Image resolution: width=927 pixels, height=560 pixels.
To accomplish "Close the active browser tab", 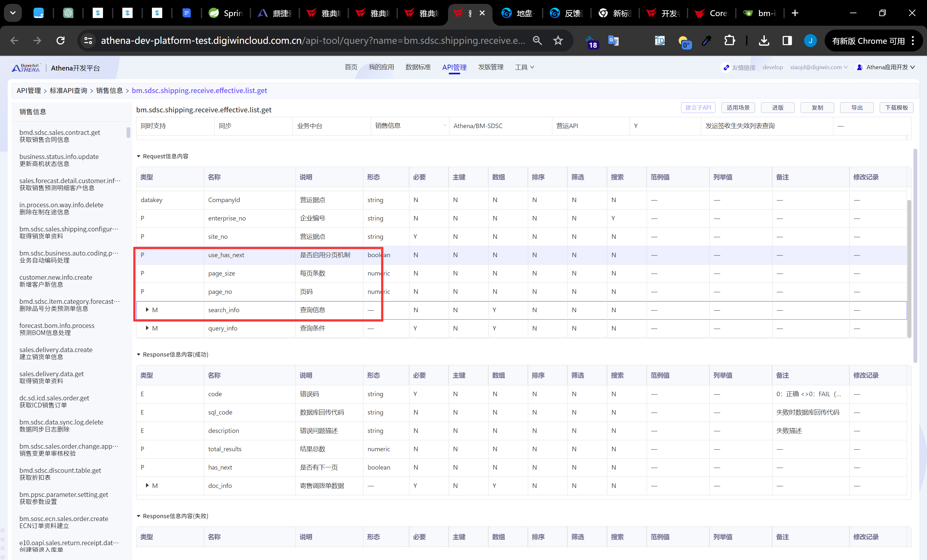I will tap(482, 13).
